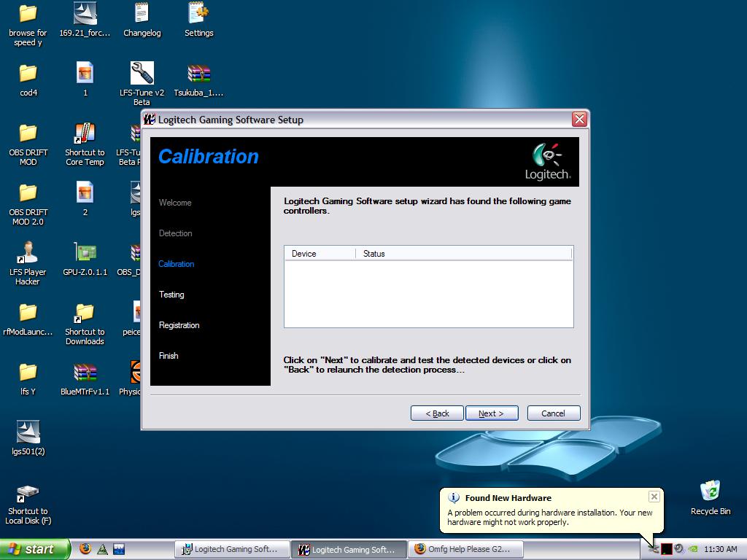Switch to 'Omfg Help Please G2...' Firefox taskbar item
Image resolution: width=747 pixels, height=560 pixels.
click(x=465, y=549)
